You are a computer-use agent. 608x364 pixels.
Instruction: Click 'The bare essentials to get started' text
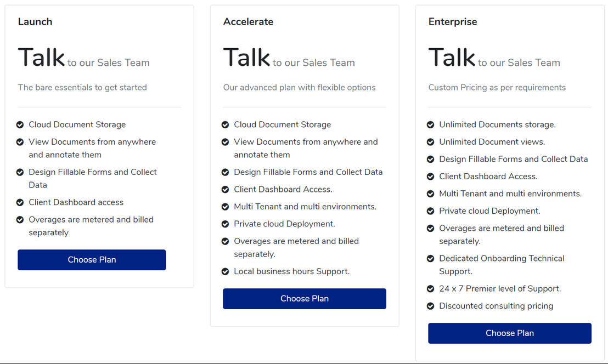pos(82,88)
